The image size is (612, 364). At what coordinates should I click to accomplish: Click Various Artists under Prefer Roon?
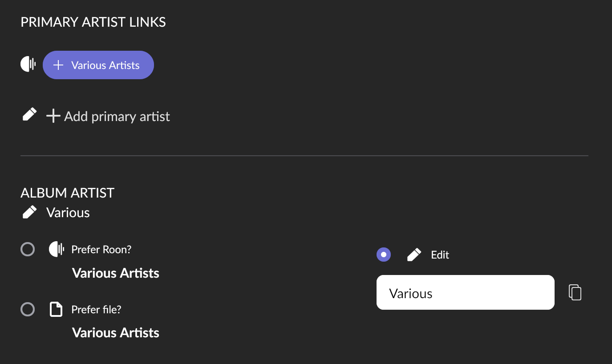pos(116,273)
